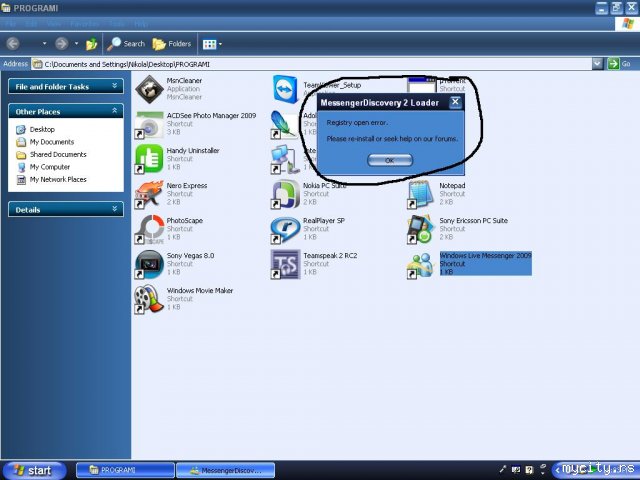Select the Handy Uninstaller shortcut icon
Screen dimensions: 640x480
pyautogui.click(x=149, y=159)
